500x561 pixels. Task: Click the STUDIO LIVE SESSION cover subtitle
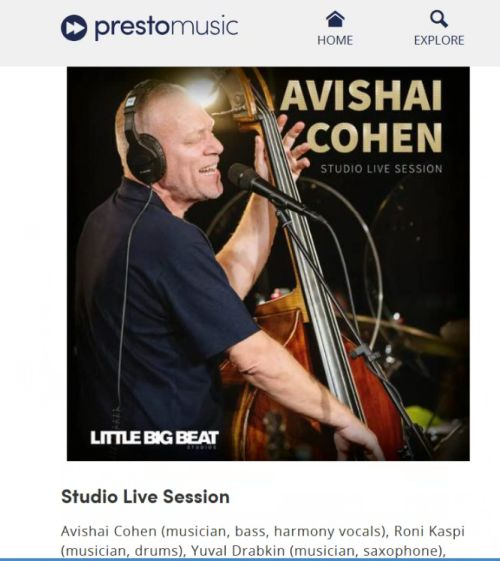pyautogui.click(x=381, y=169)
